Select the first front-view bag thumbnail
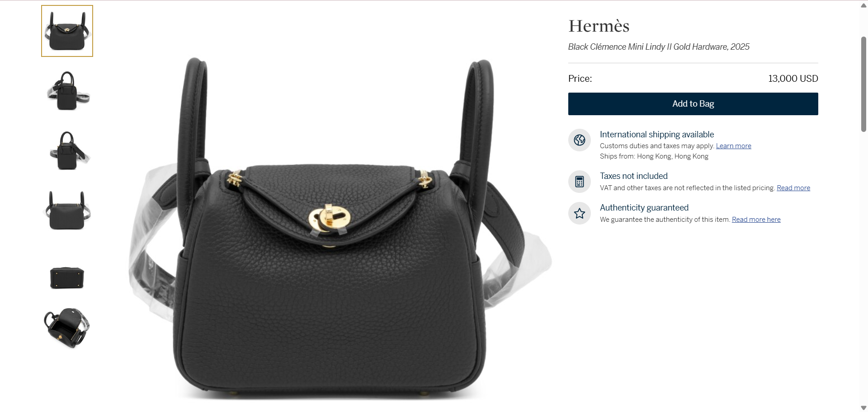Image resolution: width=868 pixels, height=412 pixels. tap(67, 31)
